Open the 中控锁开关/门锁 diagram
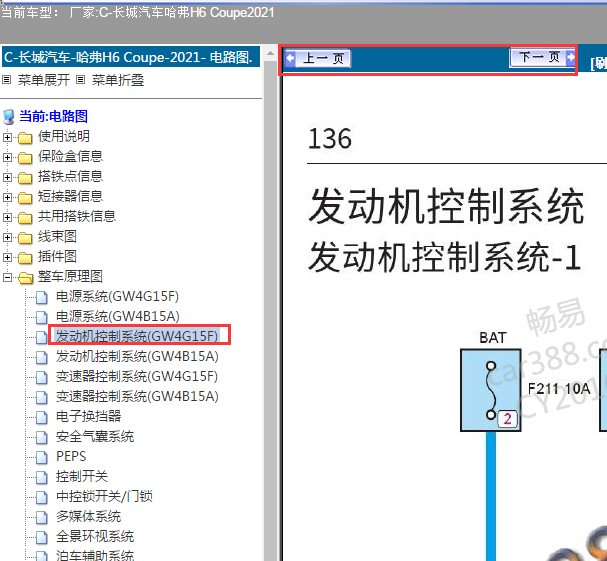This screenshot has height=561, width=607. coord(104,496)
